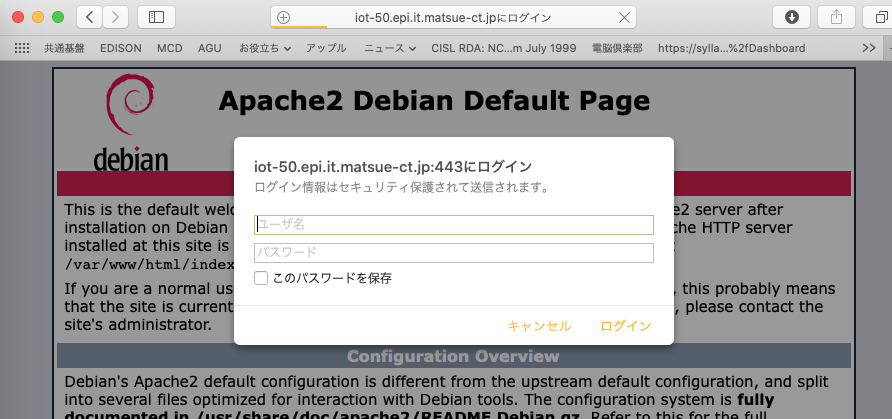
Task: Open the EDISON bookmark
Action: click(x=121, y=48)
